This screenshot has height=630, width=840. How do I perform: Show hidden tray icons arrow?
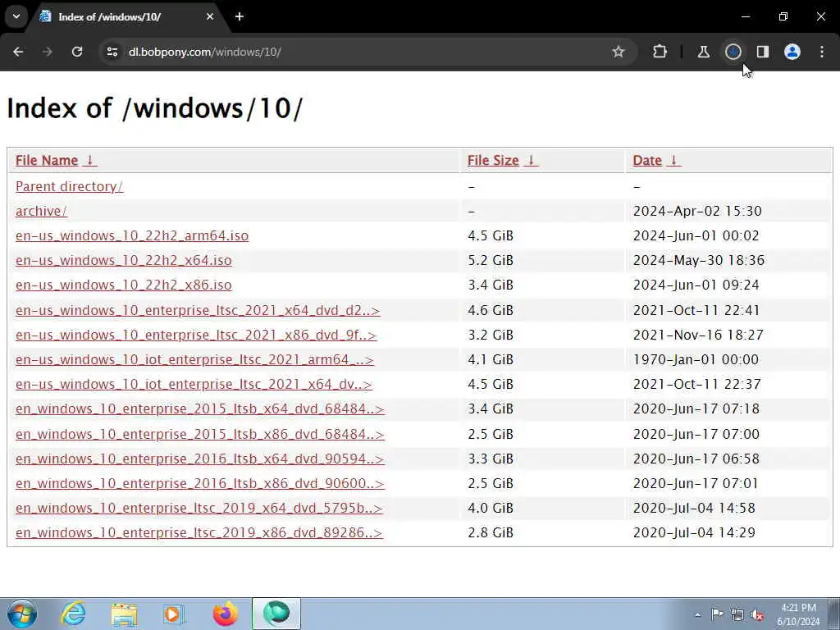point(697,614)
